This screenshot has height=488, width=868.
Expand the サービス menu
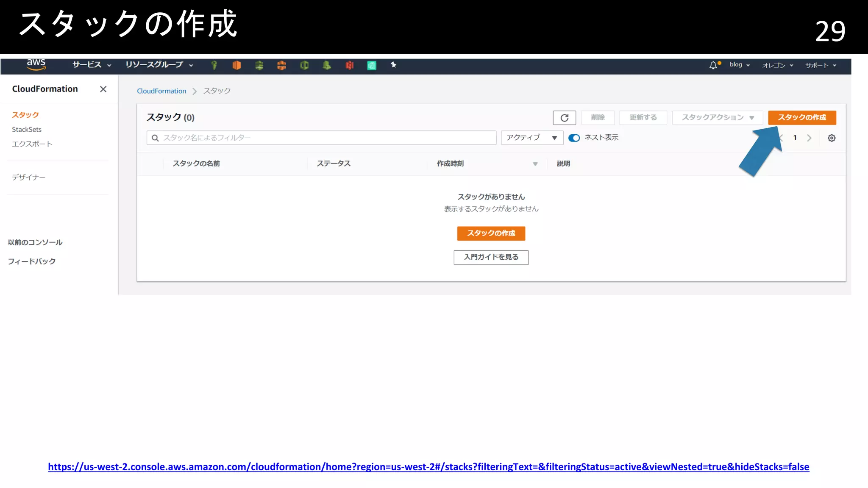tap(92, 65)
